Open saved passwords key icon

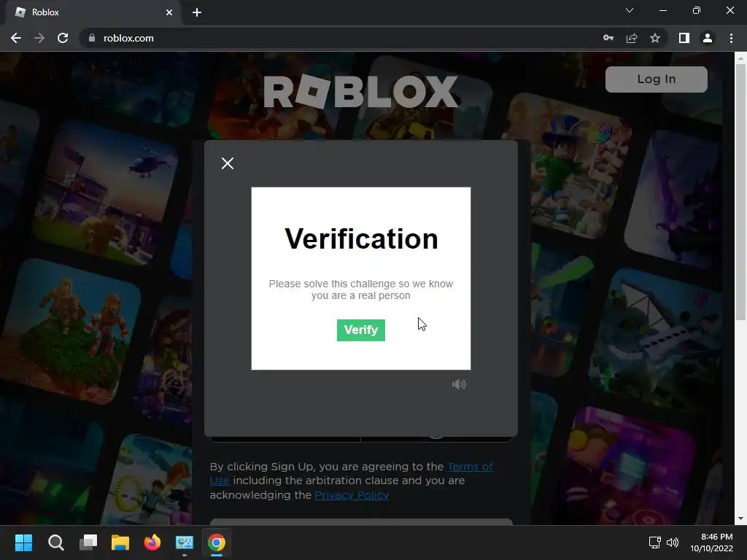coord(608,38)
